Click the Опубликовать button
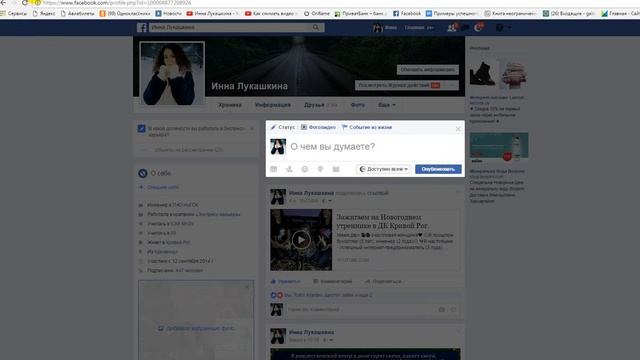Image resolution: width=640 pixels, height=360 pixels. point(438,169)
